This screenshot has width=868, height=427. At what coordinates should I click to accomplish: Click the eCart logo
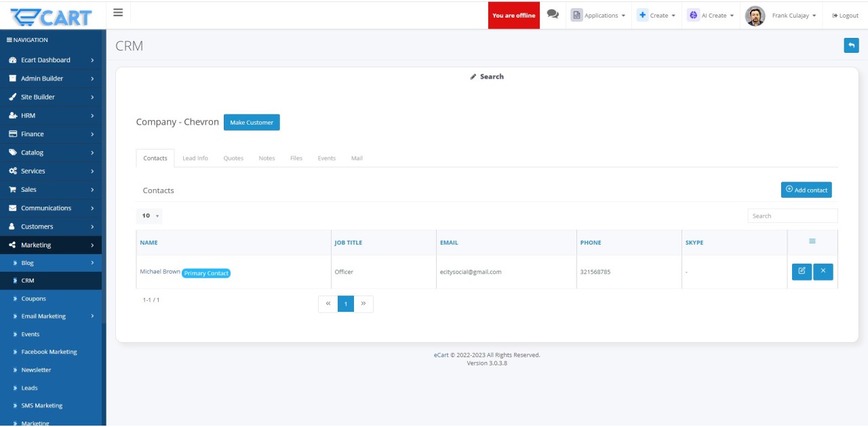tap(52, 16)
